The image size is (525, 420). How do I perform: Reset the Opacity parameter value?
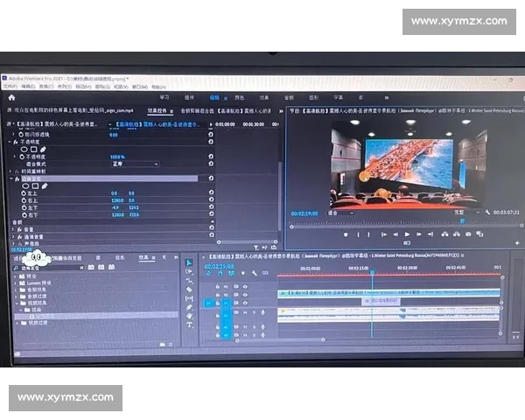point(211,157)
